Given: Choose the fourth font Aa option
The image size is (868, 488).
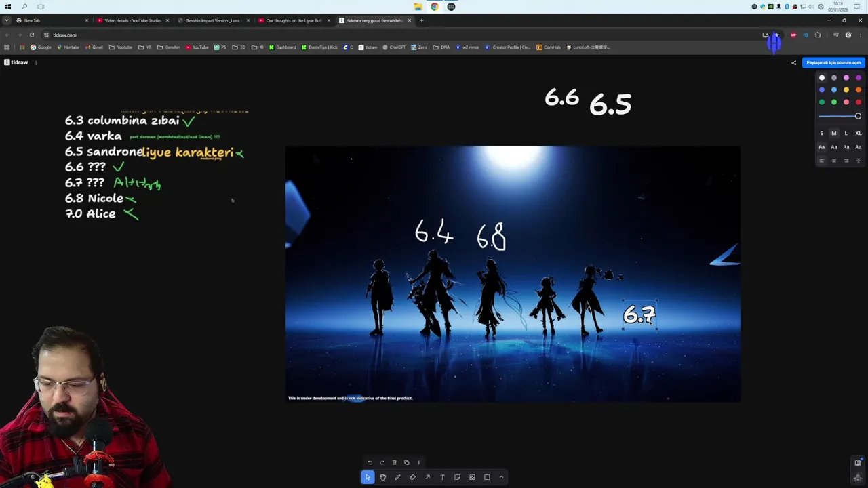Looking at the screenshot, I should (859, 147).
